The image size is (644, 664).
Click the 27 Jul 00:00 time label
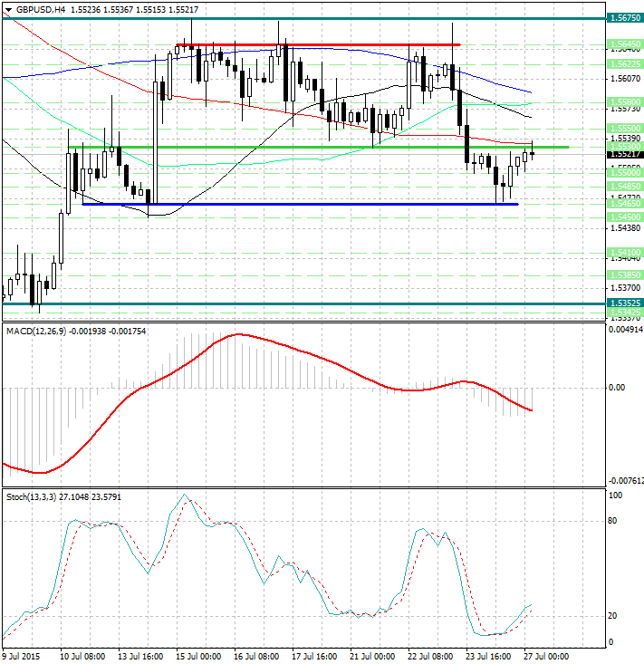[546, 656]
